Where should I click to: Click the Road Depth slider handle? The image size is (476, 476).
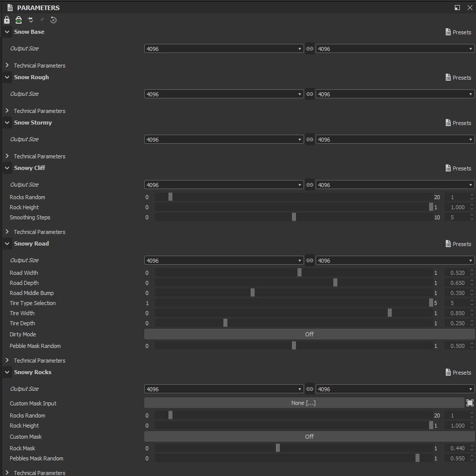tap(335, 282)
